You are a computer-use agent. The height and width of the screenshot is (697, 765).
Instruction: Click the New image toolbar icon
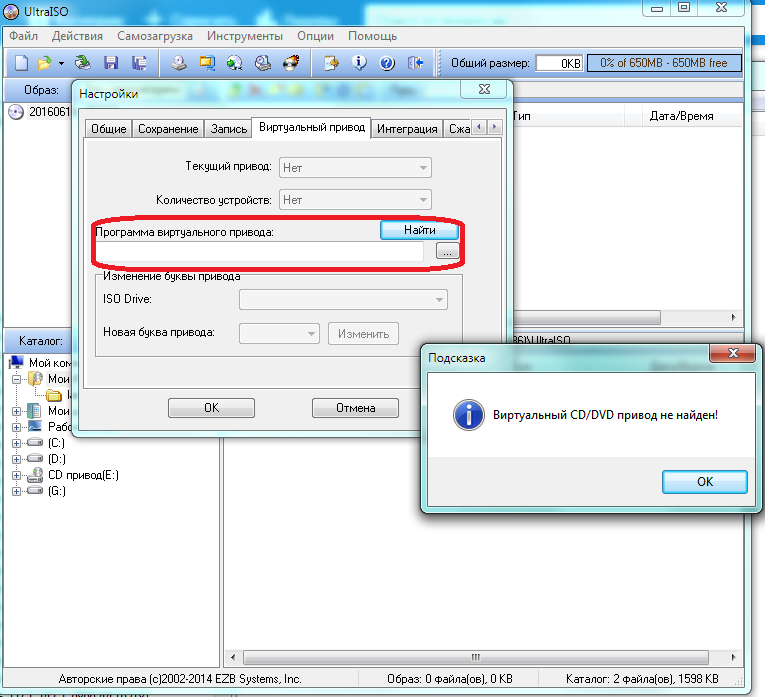[21, 63]
